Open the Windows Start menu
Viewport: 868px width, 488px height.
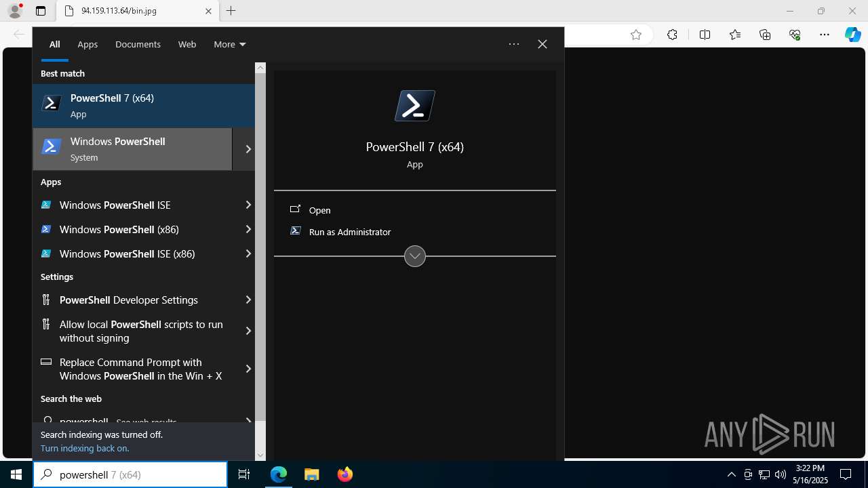(16, 474)
